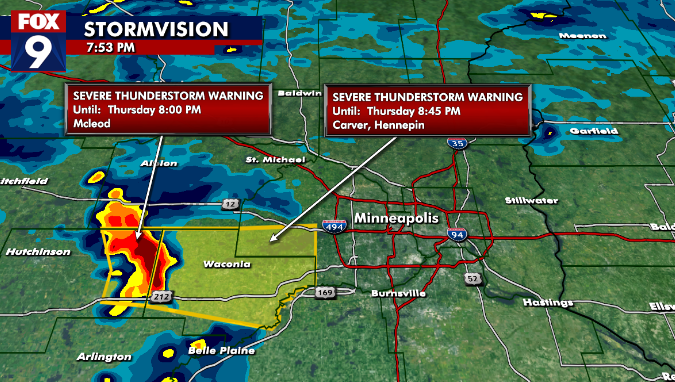Screen dimensions: 675x382
Task: Click the Stillwater label
Action: pyautogui.click(x=532, y=201)
